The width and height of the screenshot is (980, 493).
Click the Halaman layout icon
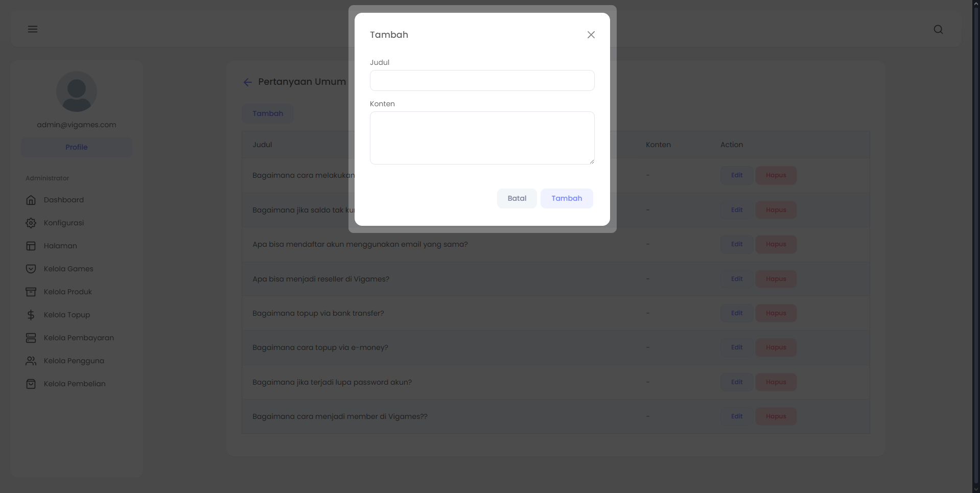[x=31, y=246]
